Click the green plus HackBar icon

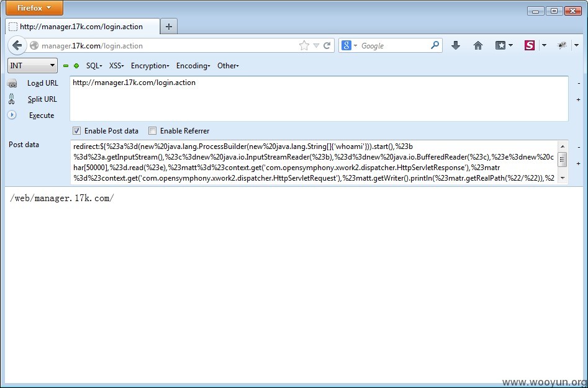76,66
